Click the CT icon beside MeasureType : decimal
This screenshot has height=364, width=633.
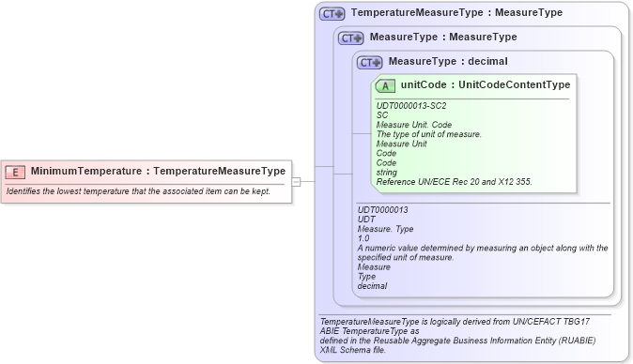[369, 63]
